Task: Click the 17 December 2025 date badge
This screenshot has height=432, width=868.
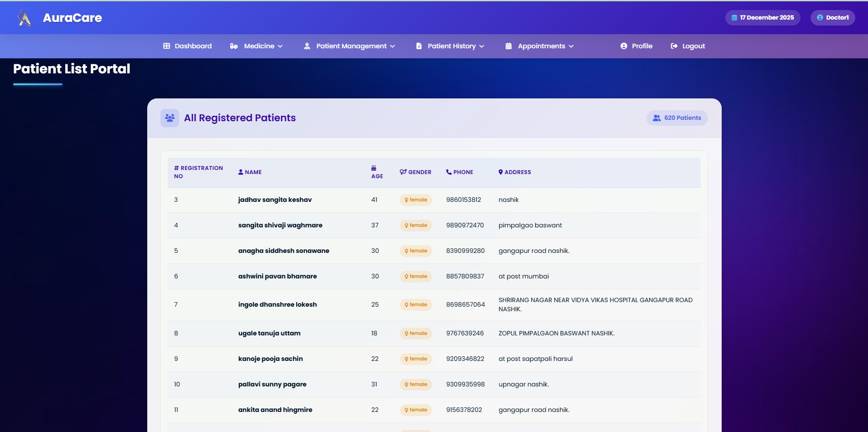Action: pos(763,18)
